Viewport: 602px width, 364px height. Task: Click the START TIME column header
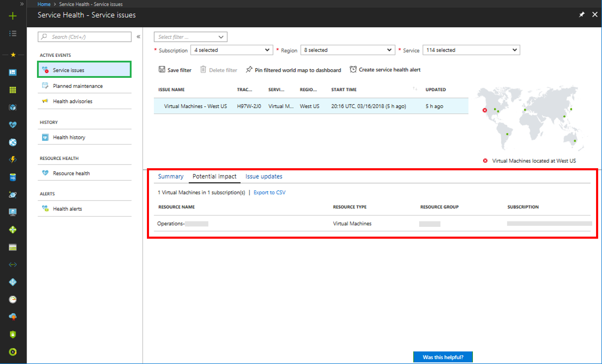coord(344,89)
